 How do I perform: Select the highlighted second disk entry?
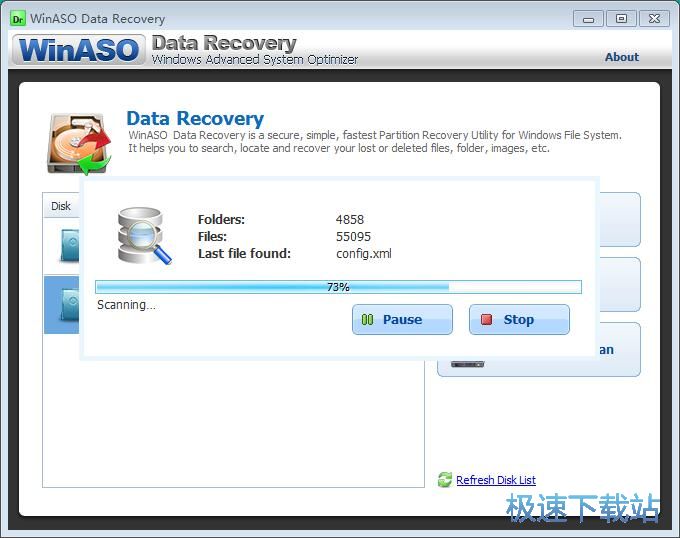click(x=62, y=304)
